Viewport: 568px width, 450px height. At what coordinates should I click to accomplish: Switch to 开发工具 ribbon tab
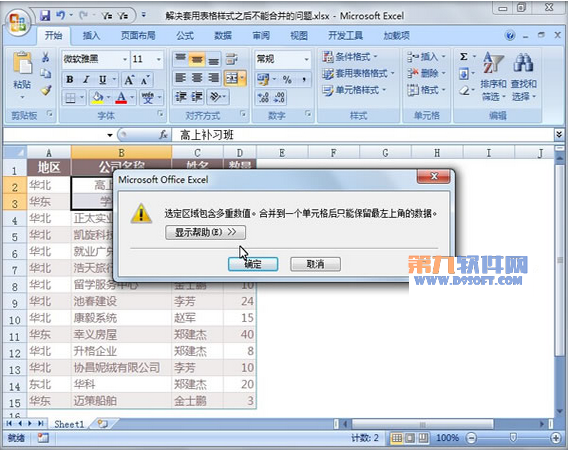tap(345, 36)
